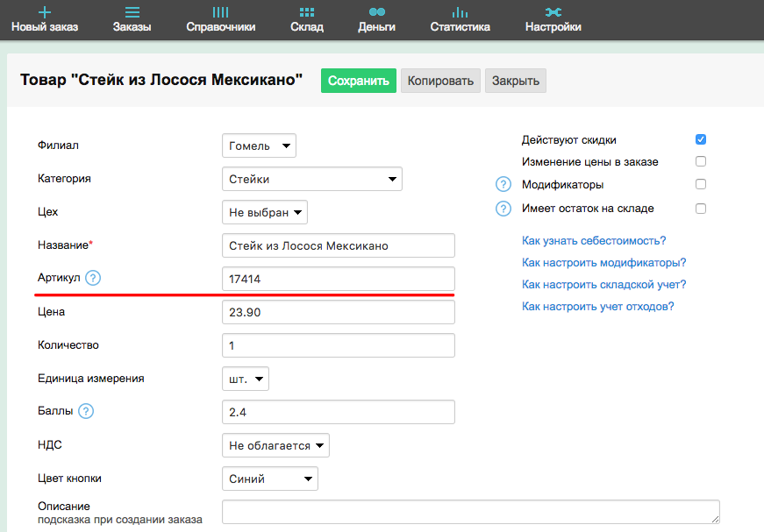
Task: Expand the Категория dropdown showing Стейки
Action: (x=311, y=179)
